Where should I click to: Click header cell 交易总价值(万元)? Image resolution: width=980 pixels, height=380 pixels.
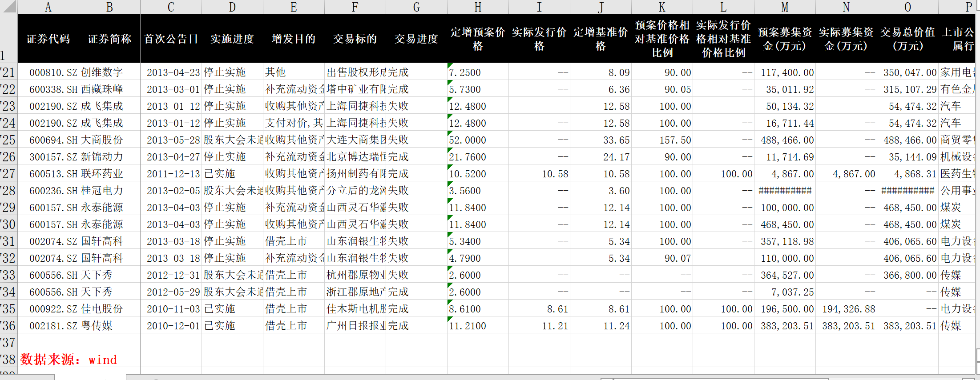point(907,39)
